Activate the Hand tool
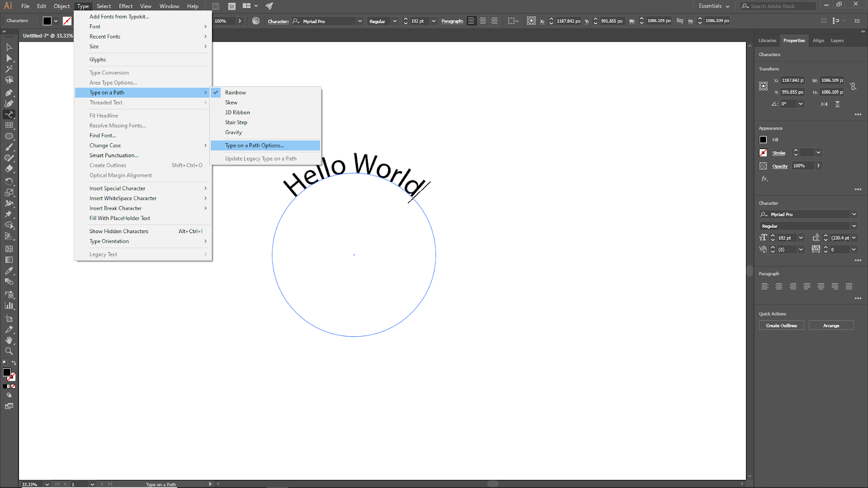This screenshot has height=488, width=868. click(x=9, y=341)
